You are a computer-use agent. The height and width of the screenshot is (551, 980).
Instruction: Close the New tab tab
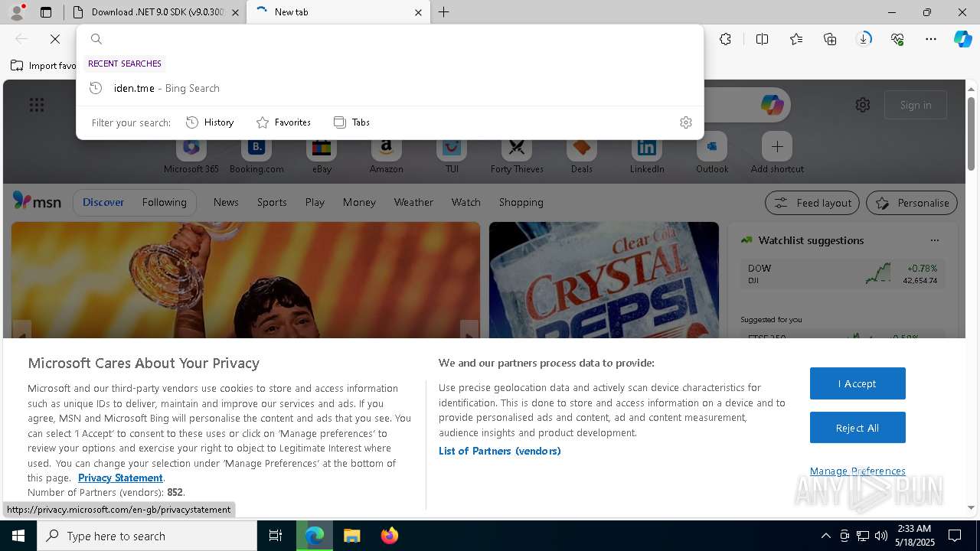[x=418, y=12]
